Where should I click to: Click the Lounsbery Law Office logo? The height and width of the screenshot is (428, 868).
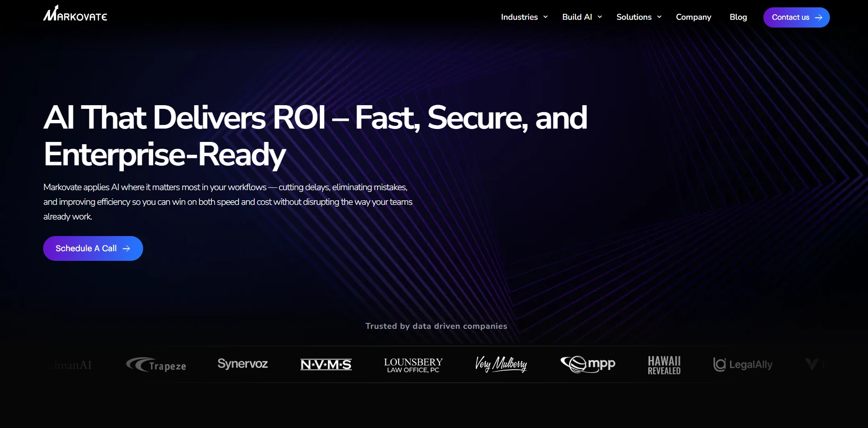pos(413,365)
